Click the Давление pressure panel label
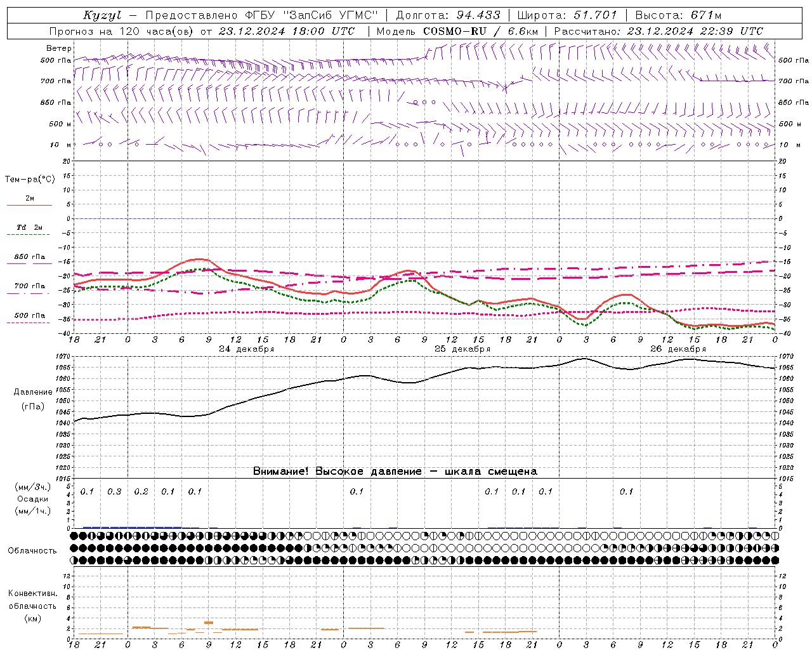The image size is (812, 650). click(33, 392)
